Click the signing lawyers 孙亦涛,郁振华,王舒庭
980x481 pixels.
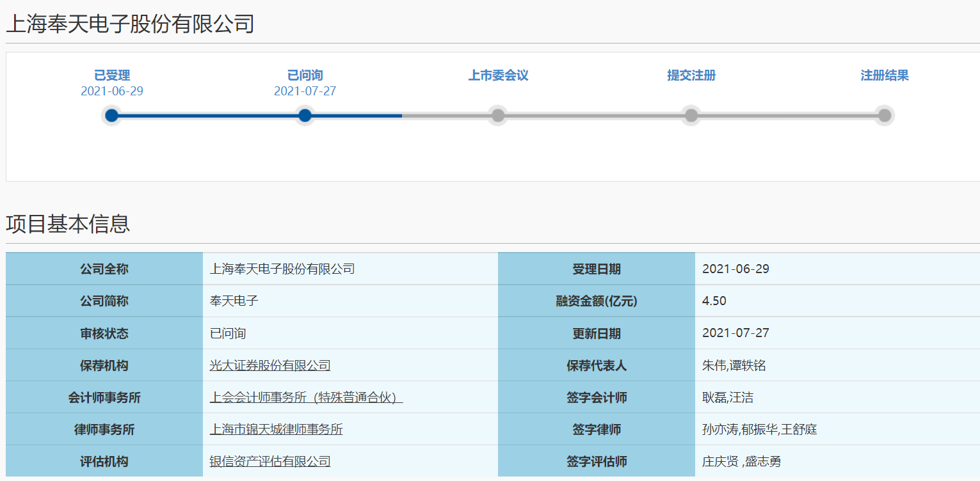[x=760, y=430]
